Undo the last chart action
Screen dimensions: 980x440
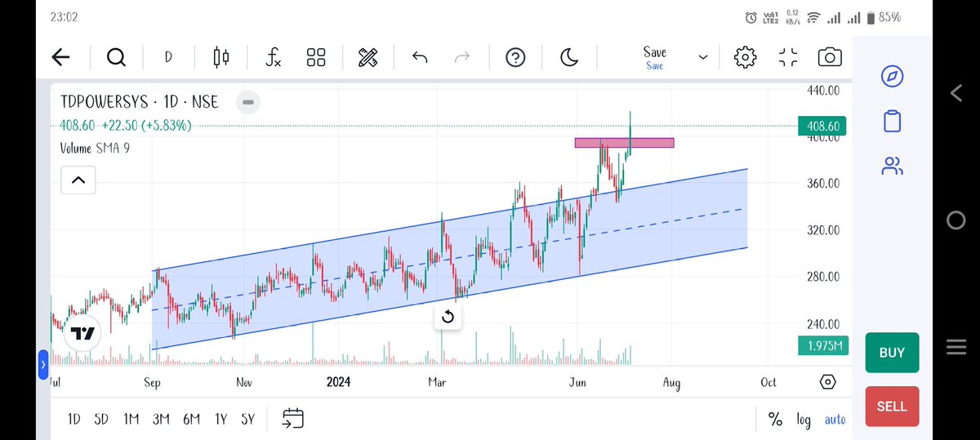tap(420, 57)
